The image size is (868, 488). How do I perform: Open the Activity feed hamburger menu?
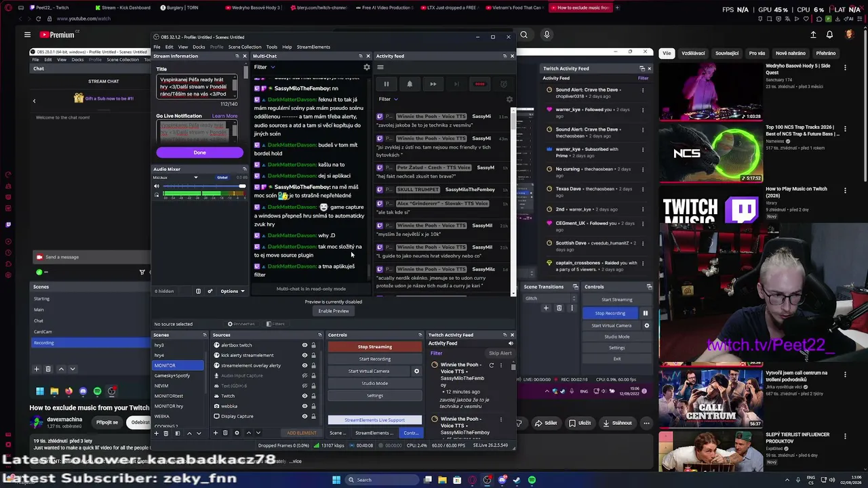coord(380,67)
